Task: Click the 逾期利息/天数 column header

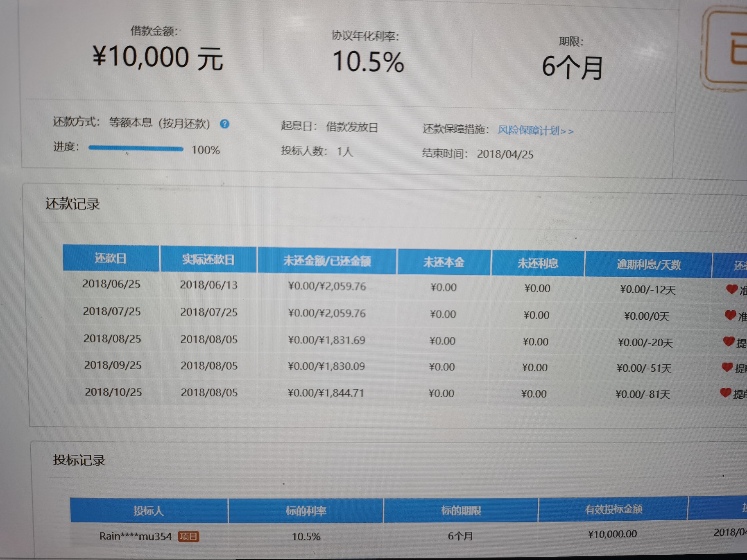Action: [x=648, y=264]
